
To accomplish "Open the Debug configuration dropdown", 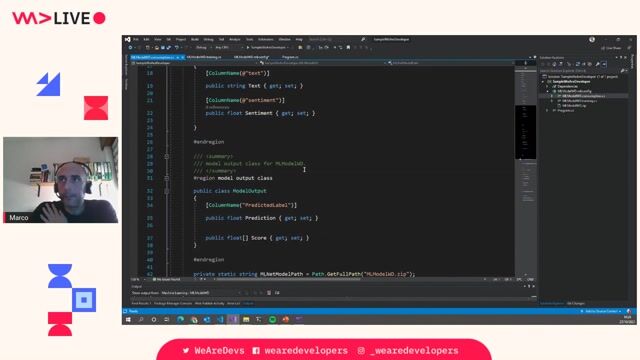I will click(x=204, y=47).
